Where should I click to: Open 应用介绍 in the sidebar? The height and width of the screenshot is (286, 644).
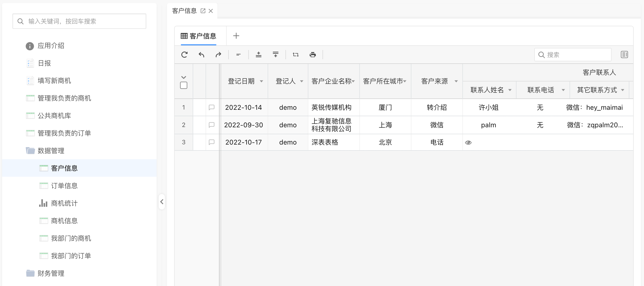(x=51, y=46)
